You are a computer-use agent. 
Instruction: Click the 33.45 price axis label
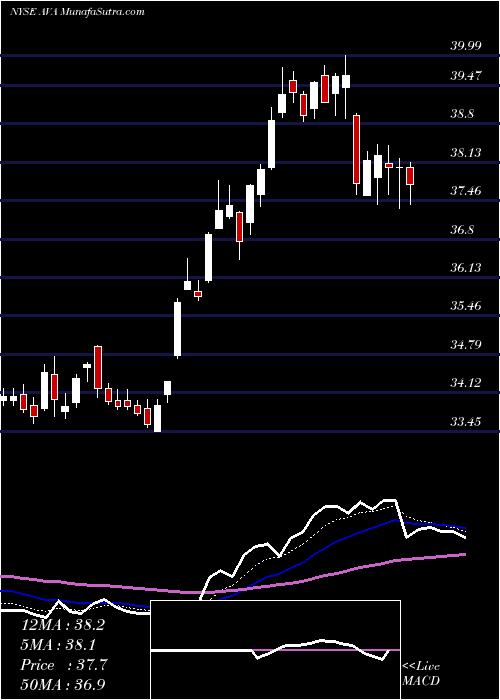point(466,421)
